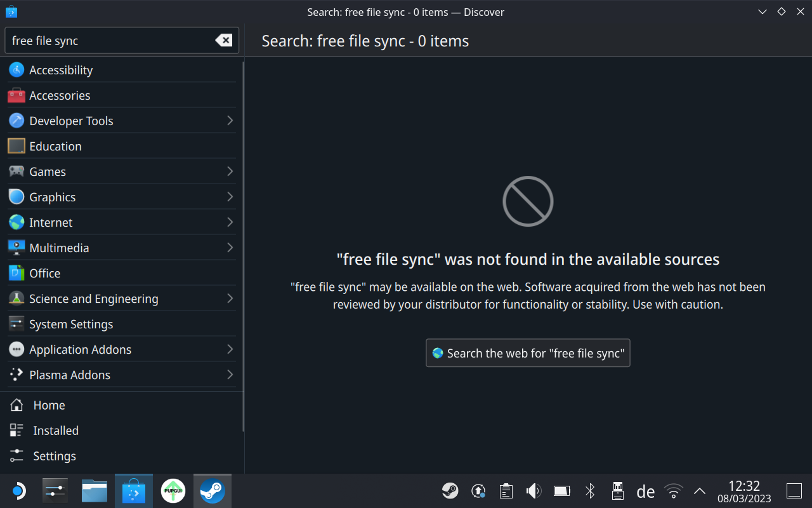Click the System Settings icon
812x508 pixels.
(16, 324)
